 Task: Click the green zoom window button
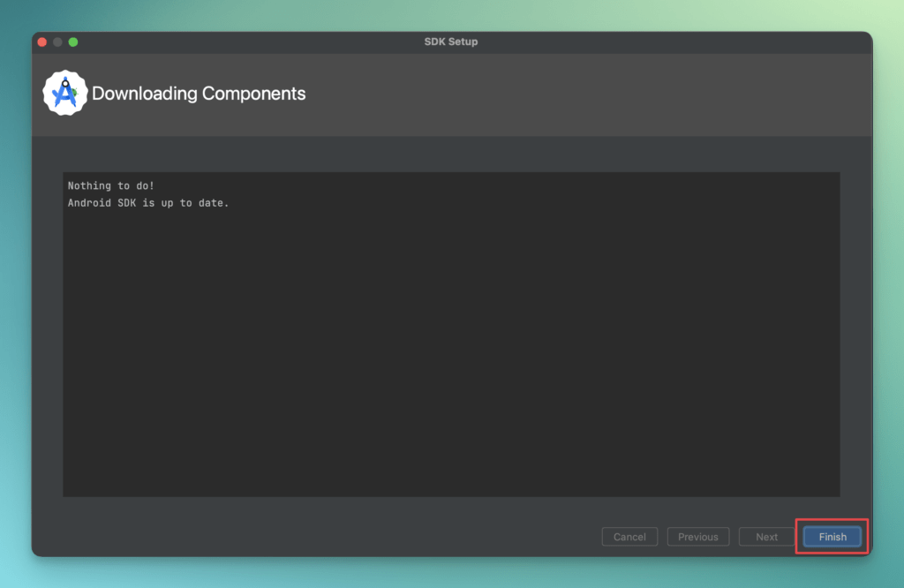(x=73, y=42)
